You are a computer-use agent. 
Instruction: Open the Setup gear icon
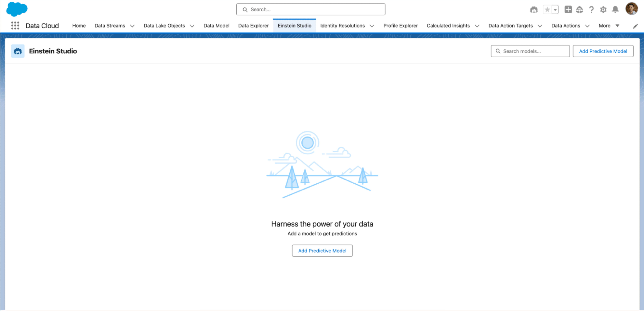pyautogui.click(x=603, y=10)
